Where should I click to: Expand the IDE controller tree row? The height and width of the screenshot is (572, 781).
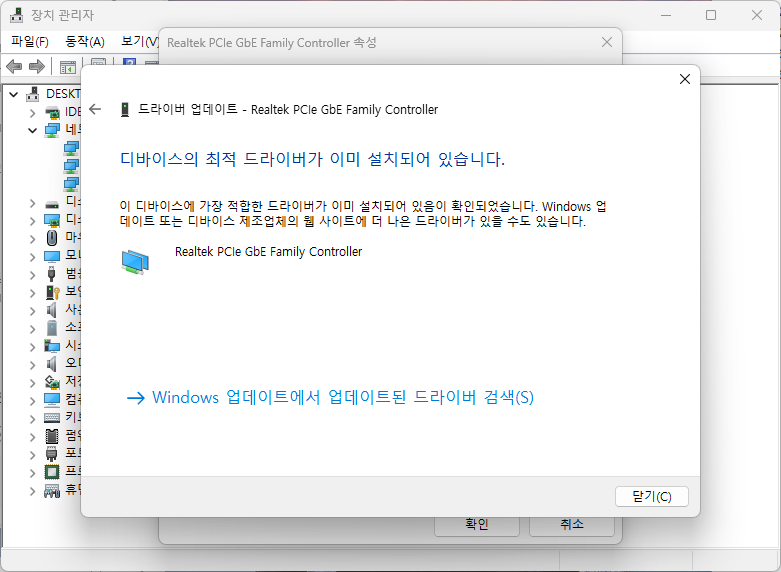pos(33,114)
